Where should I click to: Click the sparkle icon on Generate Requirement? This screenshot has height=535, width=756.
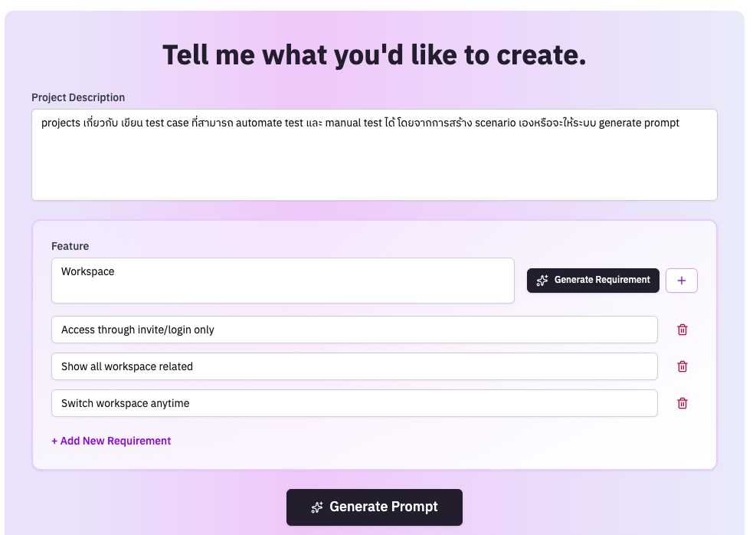[542, 281]
